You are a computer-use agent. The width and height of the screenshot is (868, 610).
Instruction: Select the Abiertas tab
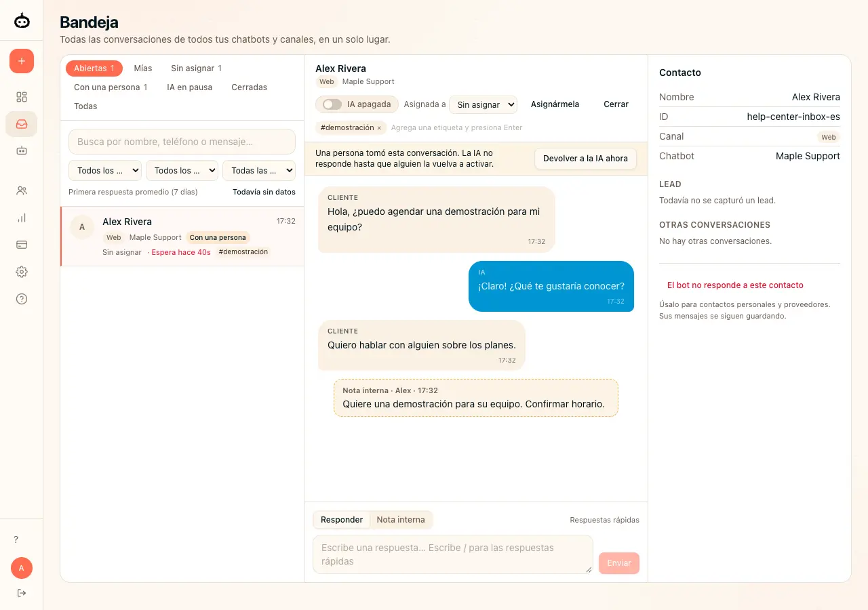pos(94,68)
